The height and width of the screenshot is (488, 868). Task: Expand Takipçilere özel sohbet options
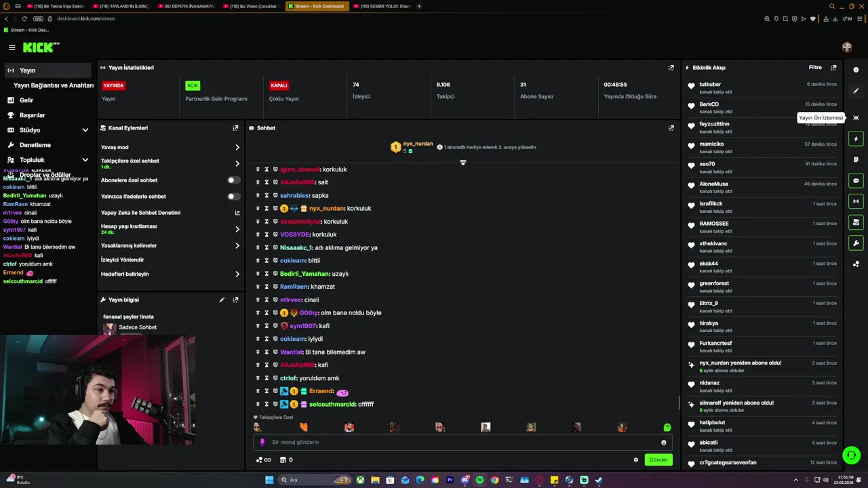pyautogui.click(x=237, y=163)
